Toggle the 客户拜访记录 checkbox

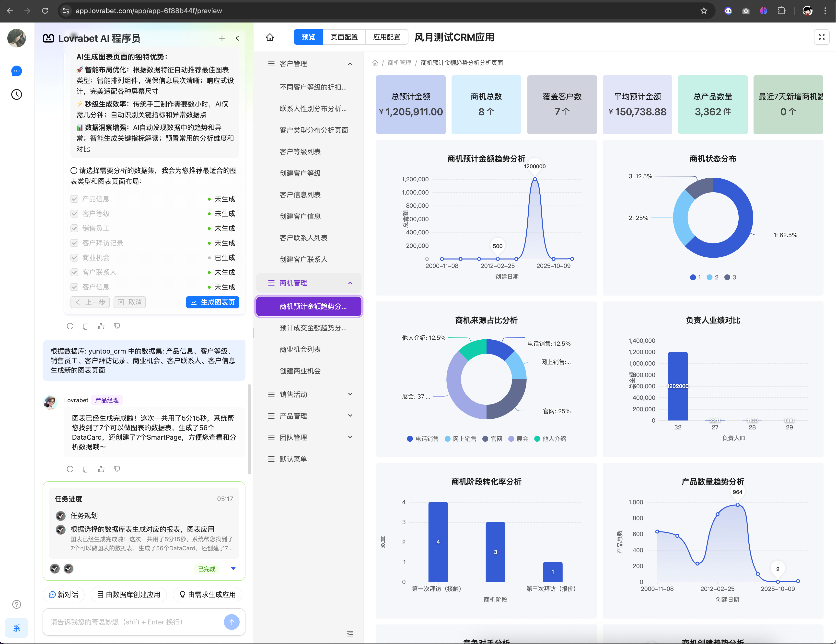tap(74, 243)
